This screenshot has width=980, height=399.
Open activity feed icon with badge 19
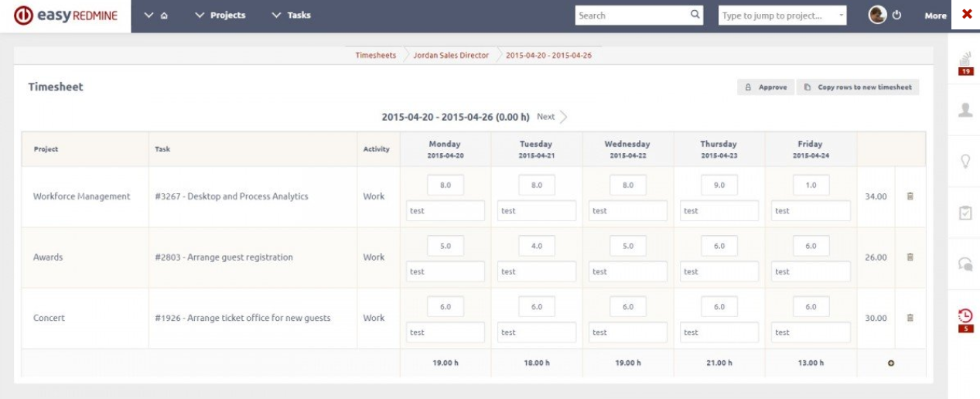965,63
